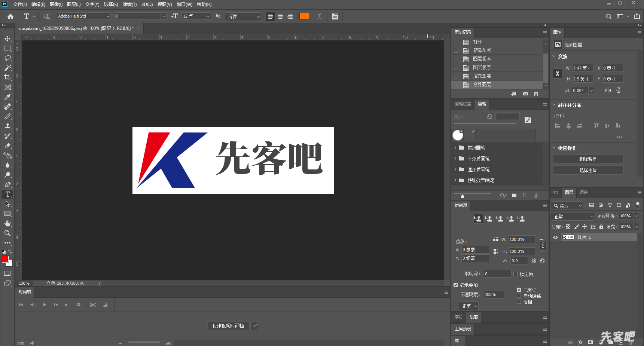Hide 图层 1 using its eye toggle
This screenshot has width=644, height=346.
tap(556, 237)
